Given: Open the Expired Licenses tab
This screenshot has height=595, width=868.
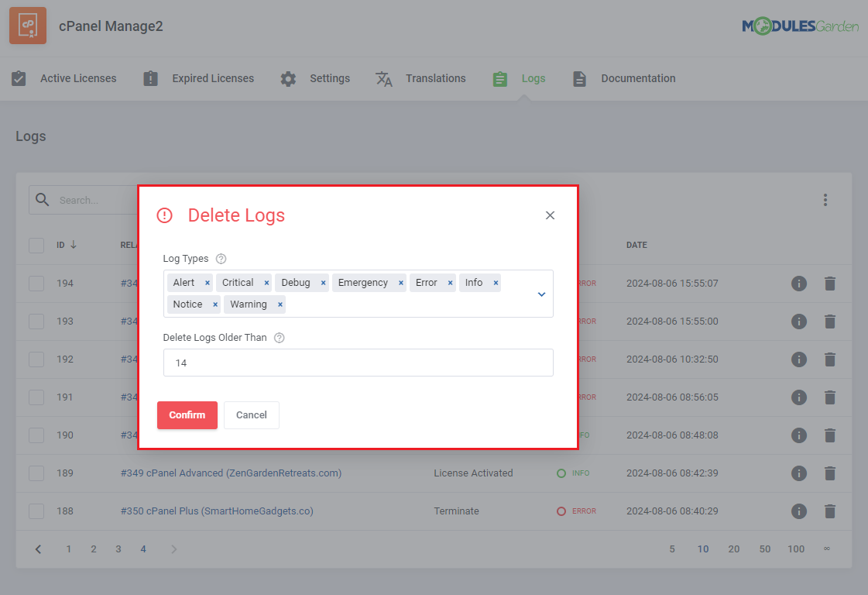Looking at the screenshot, I should point(199,78).
